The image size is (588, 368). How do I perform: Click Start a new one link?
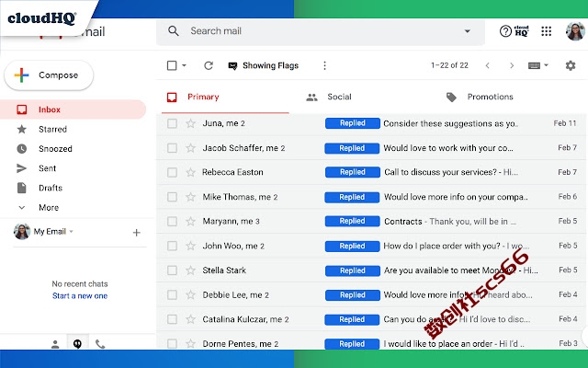pyautogui.click(x=80, y=296)
